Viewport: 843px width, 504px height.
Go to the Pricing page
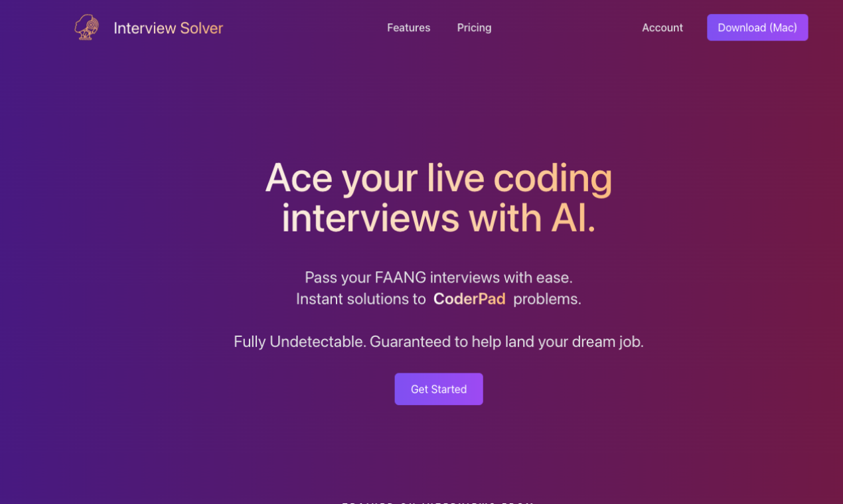click(x=474, y=28)
